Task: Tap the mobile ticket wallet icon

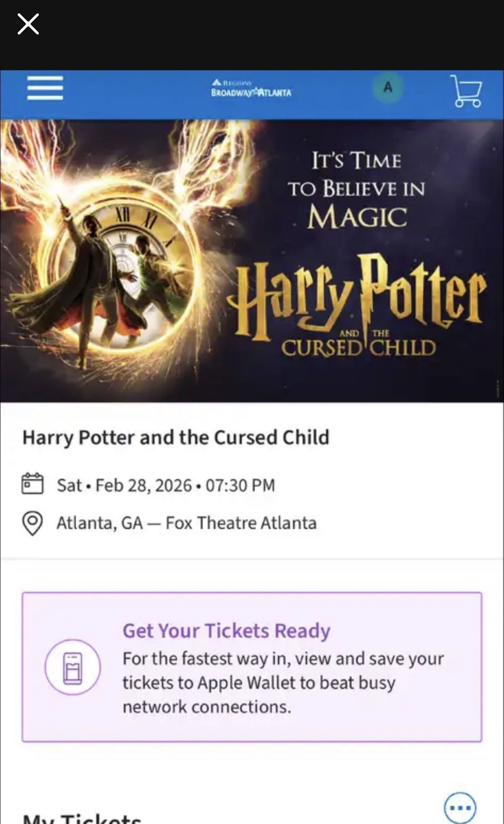Action: [x=73, y=667]
